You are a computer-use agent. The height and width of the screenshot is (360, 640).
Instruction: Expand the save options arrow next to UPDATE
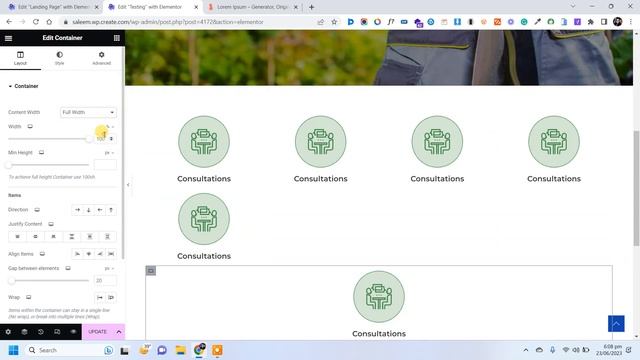[119, 332]
